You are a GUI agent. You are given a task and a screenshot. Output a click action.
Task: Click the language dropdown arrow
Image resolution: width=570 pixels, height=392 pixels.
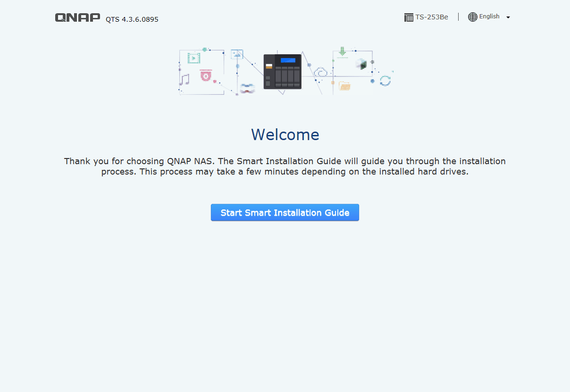click(508, 17)
